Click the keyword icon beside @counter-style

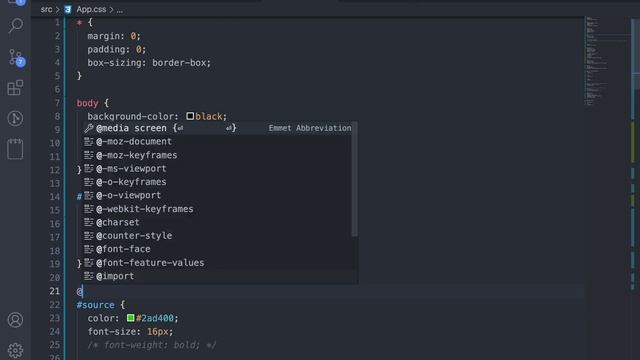pyautogui.click(x=89, y=236)
